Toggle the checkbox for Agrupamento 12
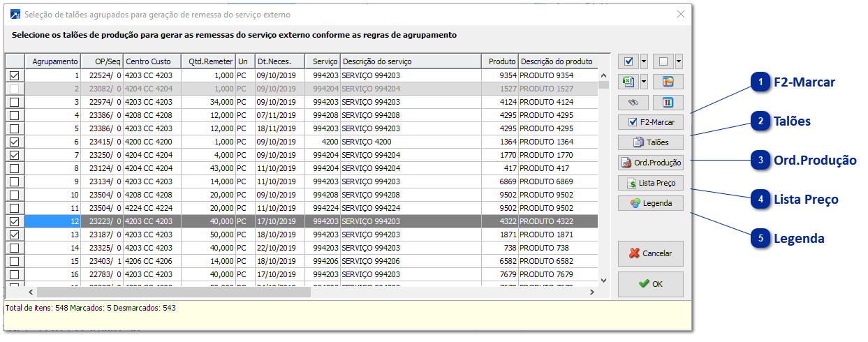This screenshot has width=868, height=342. pyautogui.click(x=15, y=221)
